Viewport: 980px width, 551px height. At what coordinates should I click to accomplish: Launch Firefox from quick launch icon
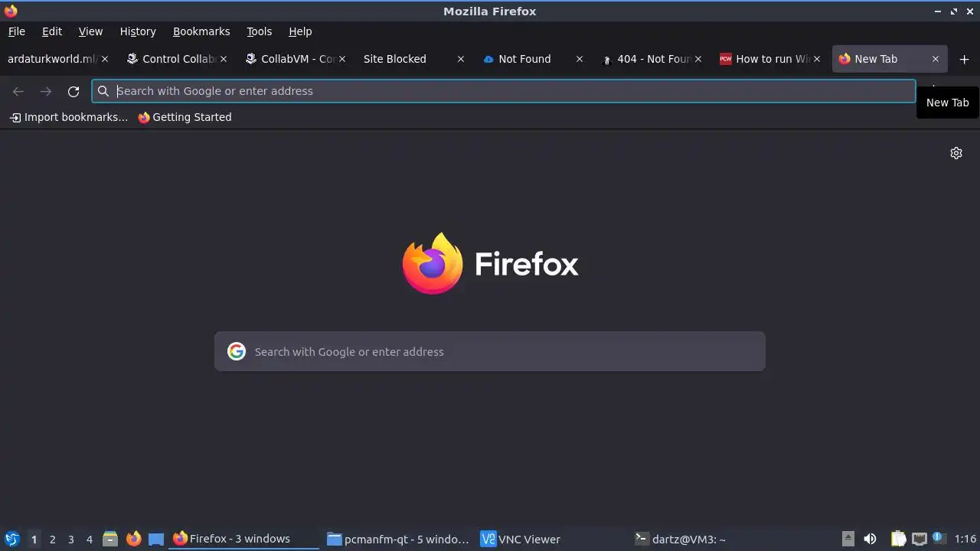click(133, 539)
